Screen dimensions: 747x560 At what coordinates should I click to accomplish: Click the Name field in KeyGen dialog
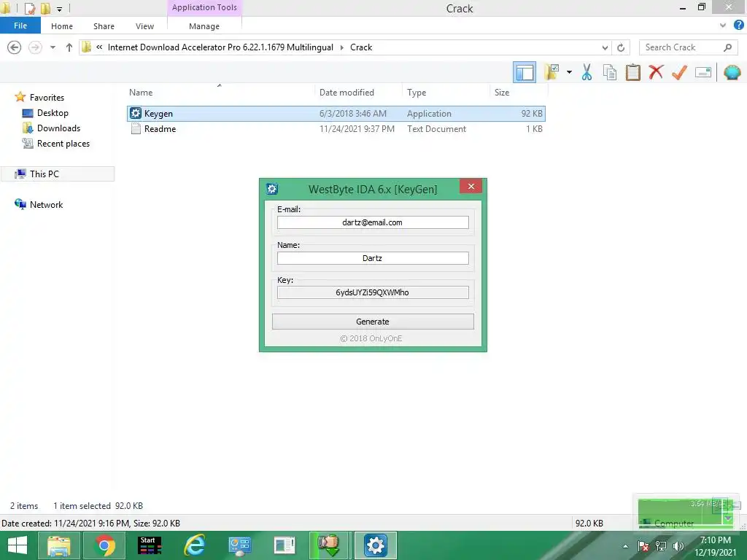[373, 258]
